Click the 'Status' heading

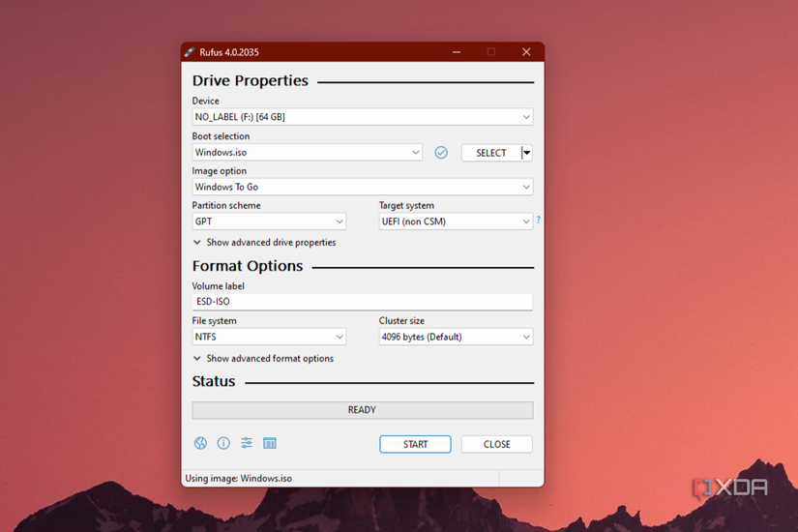(214, 381)
